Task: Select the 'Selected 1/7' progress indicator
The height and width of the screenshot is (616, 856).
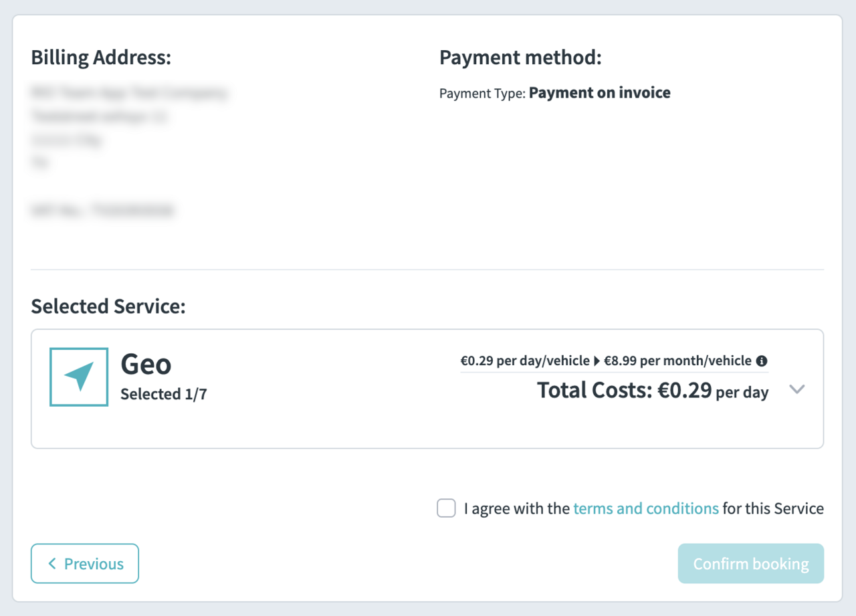Action: click(x=163, y=394)
